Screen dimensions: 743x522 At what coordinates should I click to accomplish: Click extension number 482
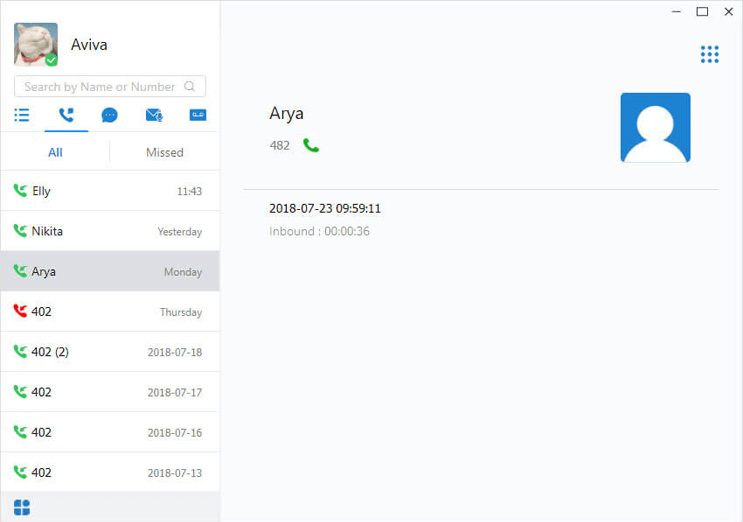click(280, 145)
